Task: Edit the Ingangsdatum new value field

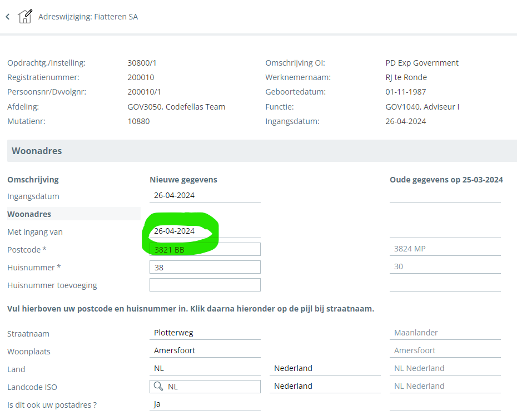Action: (x=205, y=195)
